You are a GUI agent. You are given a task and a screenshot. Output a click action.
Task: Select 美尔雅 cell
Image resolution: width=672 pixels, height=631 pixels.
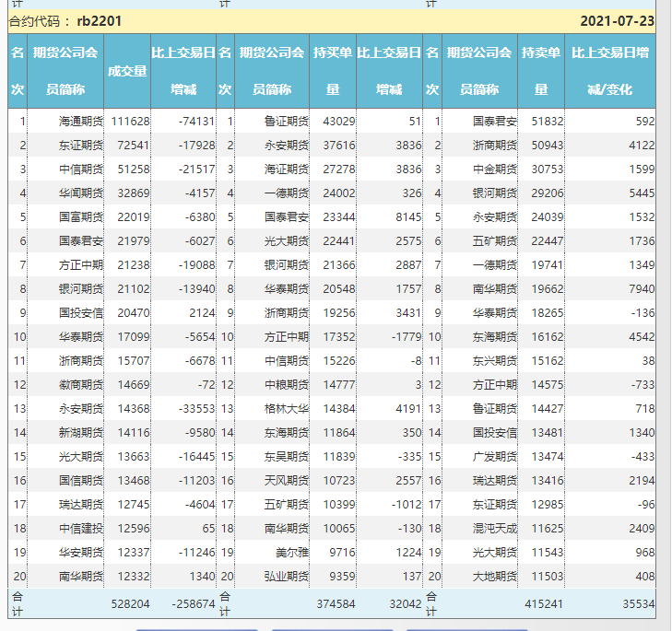click(x=292, y=553)
